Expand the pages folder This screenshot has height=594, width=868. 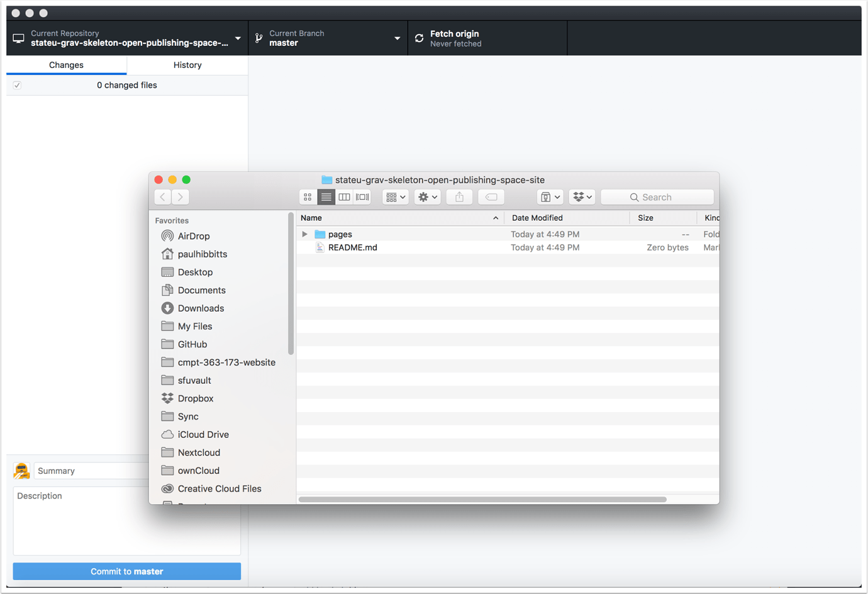(x=304, y=233)
